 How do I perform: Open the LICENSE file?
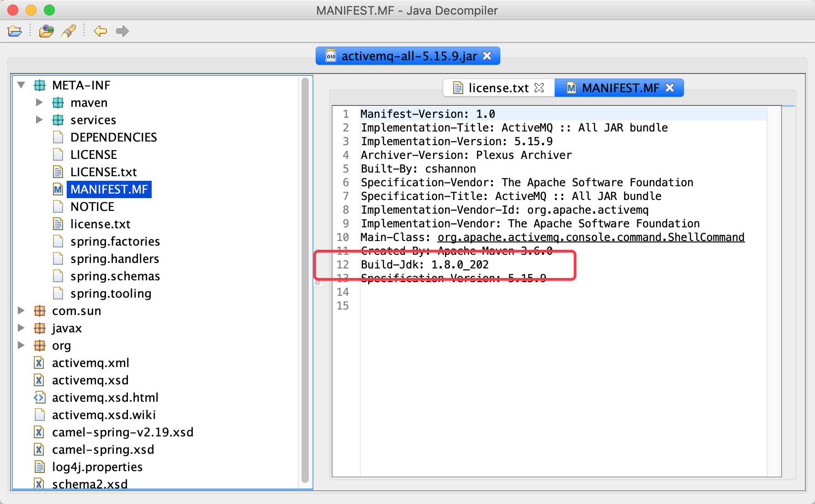[x=94, y=155]
